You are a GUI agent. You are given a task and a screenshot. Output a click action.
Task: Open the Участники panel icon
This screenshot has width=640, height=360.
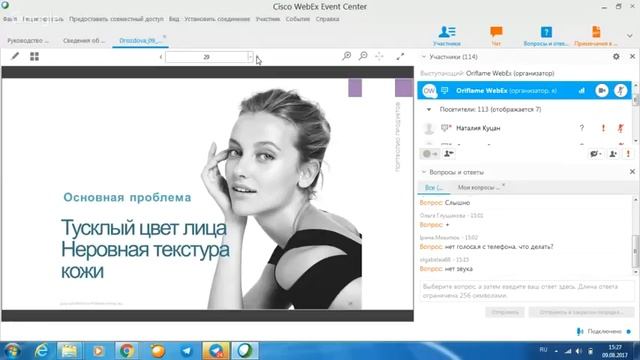pyautogui.click(x=447, y=36)
